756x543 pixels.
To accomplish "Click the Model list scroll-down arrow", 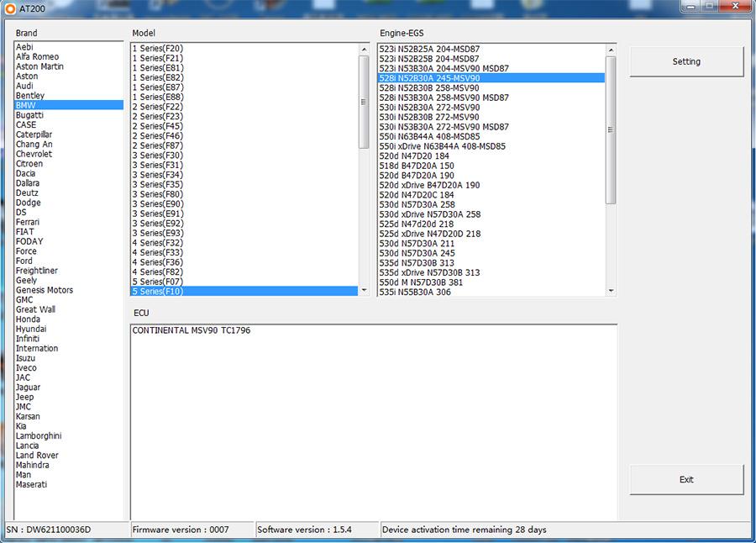I will pos(364,291).
